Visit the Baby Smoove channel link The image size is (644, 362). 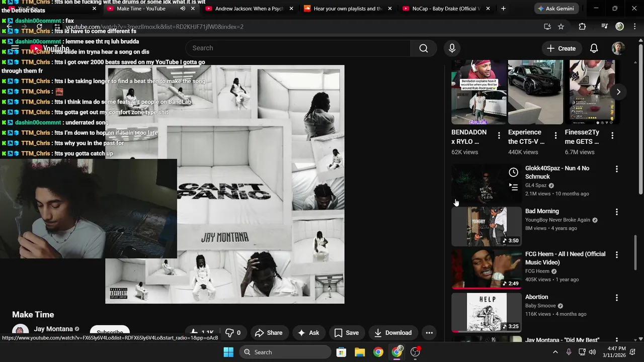(540, 306)
